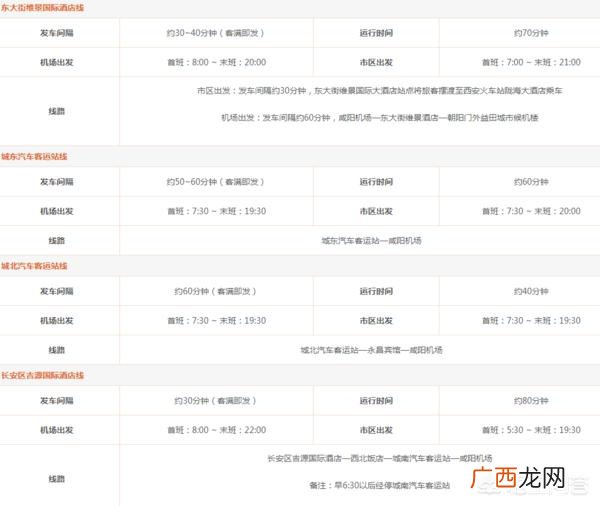Click the schedule '首班：8:00 ~ 末班：20:00'
Screen dimensions: 600x506
point(217,62)
